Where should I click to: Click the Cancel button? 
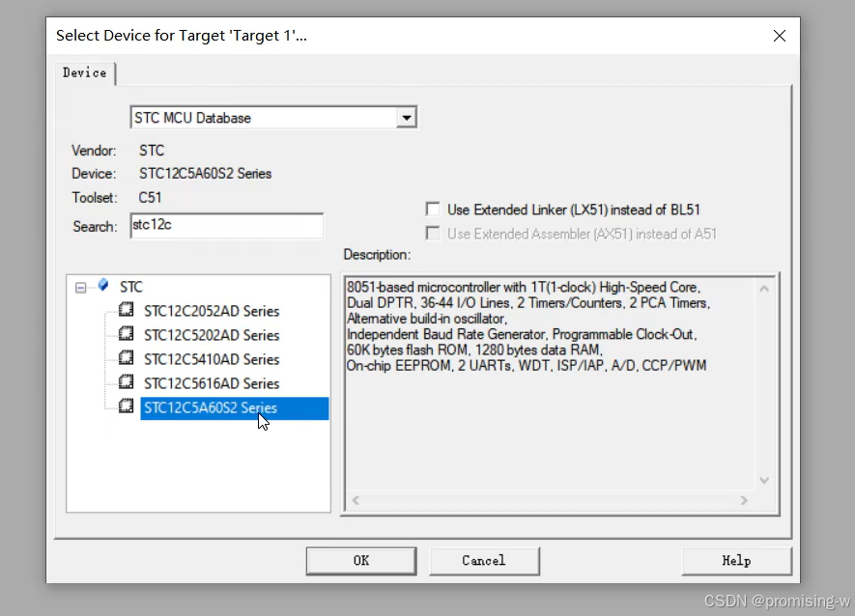point(484,560)
